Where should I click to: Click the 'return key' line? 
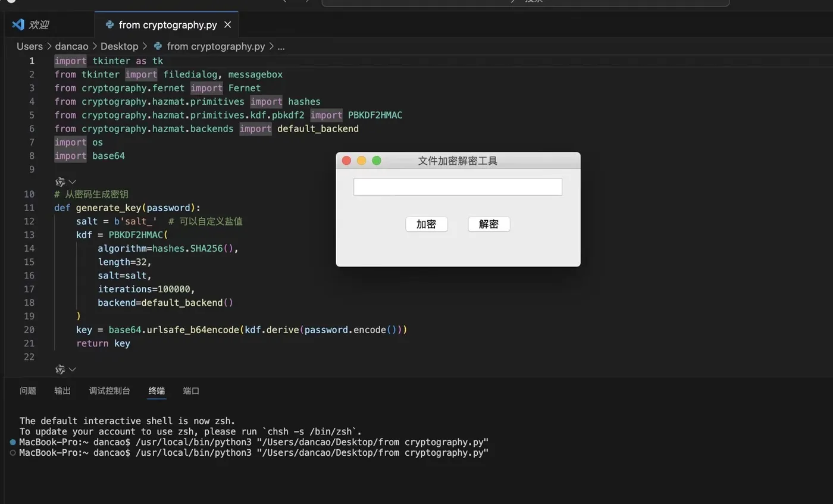[103, 343]
